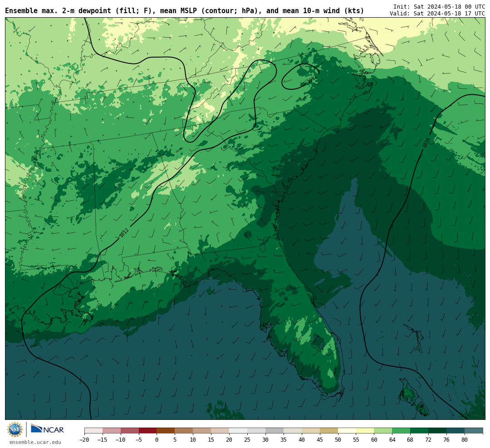
Task: Pick the colorbar swatch between 15 and 20
Action: pyautogui.click(x=220, y=430)
